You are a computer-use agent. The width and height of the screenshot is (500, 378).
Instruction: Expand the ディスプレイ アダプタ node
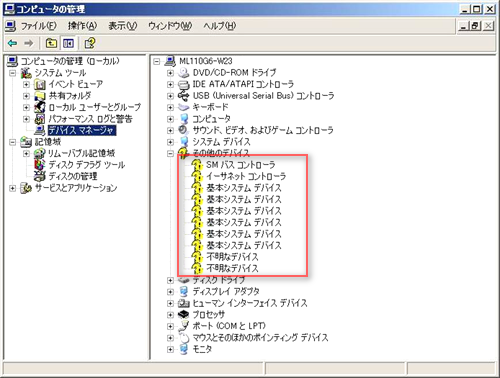coord(170,292)
